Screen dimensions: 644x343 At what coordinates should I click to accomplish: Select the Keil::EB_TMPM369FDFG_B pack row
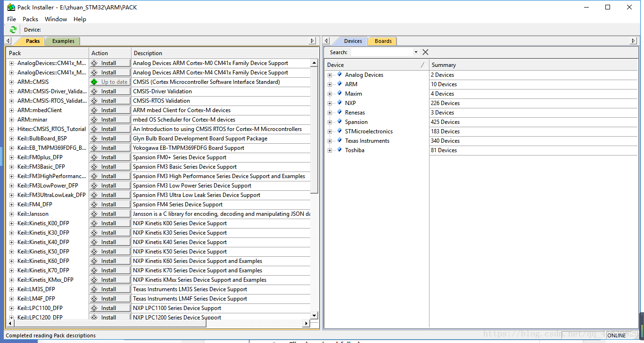pyautogui.click(x=52, y=148)
